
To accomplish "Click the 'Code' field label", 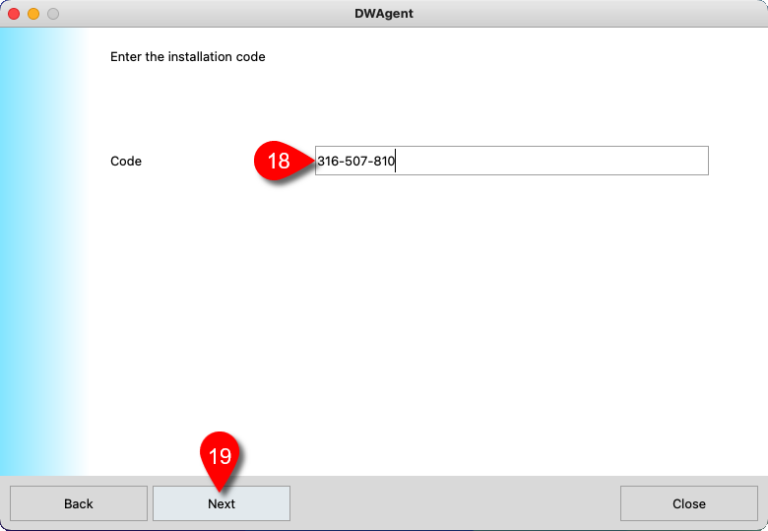I will [x=126, y=161].
